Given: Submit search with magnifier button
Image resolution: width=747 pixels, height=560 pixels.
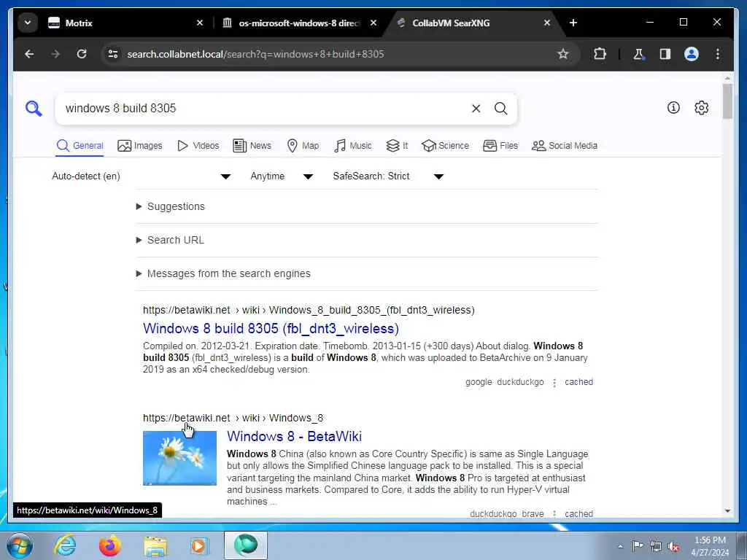Looking at the screenshot, I should 500,109.
